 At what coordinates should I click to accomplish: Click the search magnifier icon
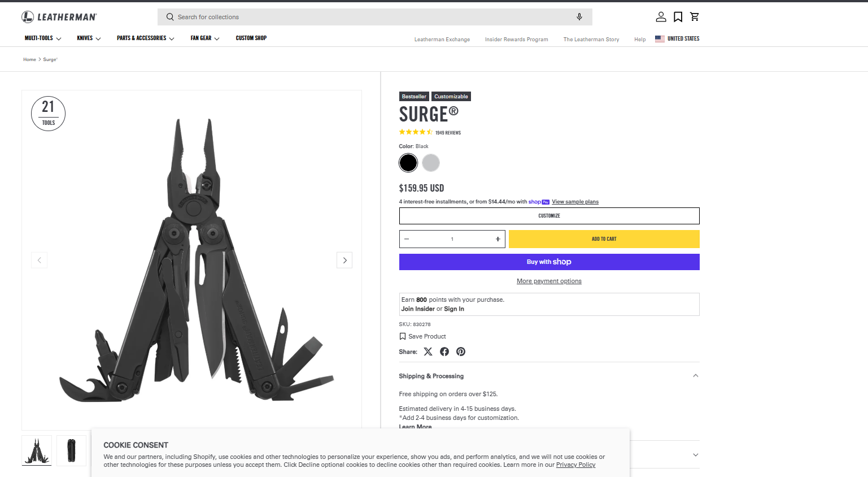pos(170,17)
